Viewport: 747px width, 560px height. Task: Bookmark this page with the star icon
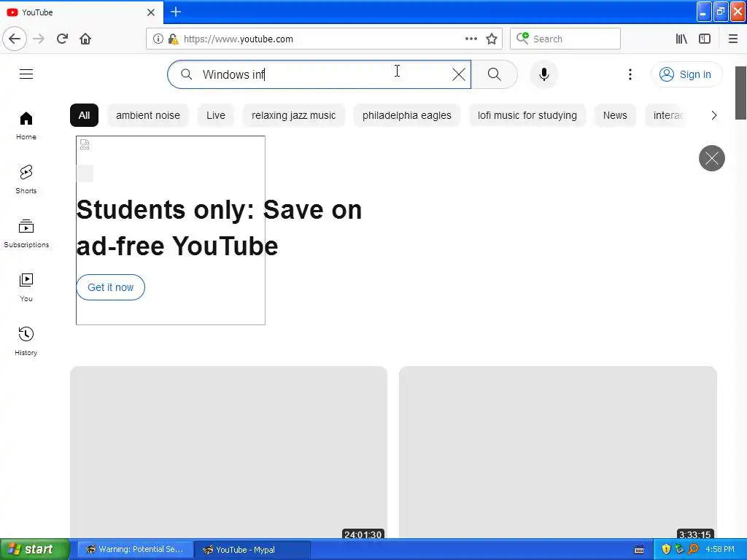pos(492,39)
